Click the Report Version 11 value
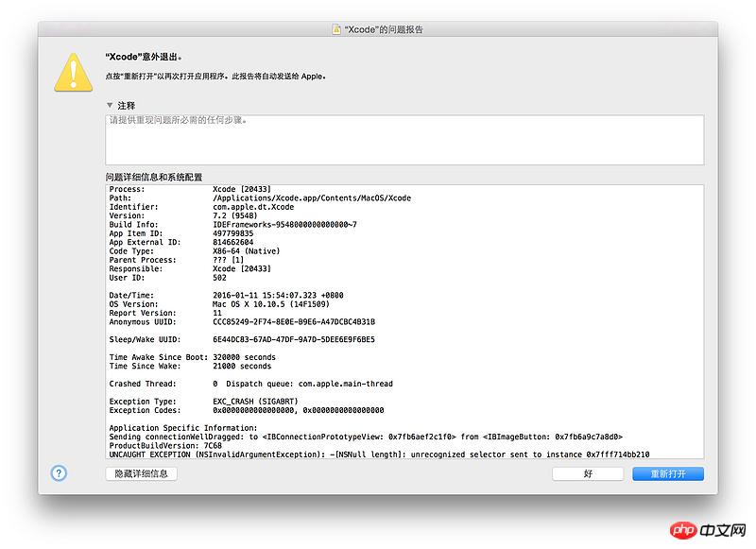 (x=217, y=313)
